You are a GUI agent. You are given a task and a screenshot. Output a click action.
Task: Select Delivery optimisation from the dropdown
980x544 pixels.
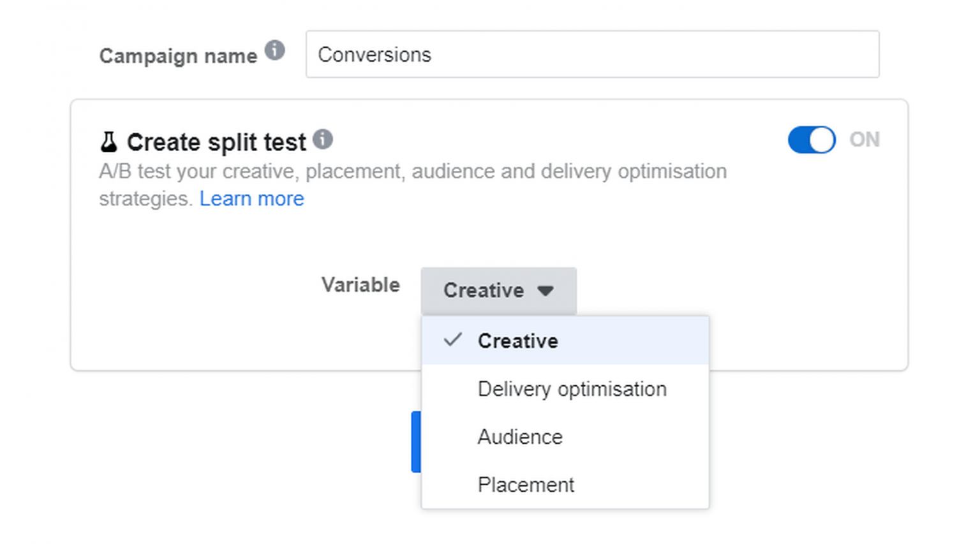(x=571, y=388)
